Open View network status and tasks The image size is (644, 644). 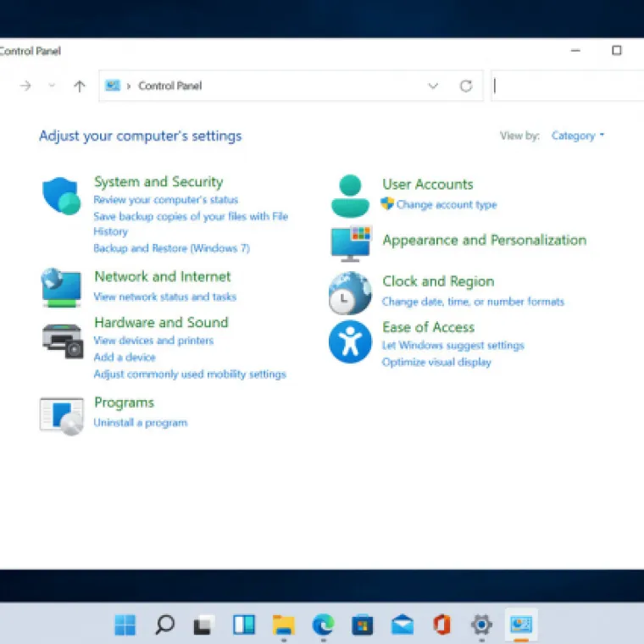click(x=164, y=297)
